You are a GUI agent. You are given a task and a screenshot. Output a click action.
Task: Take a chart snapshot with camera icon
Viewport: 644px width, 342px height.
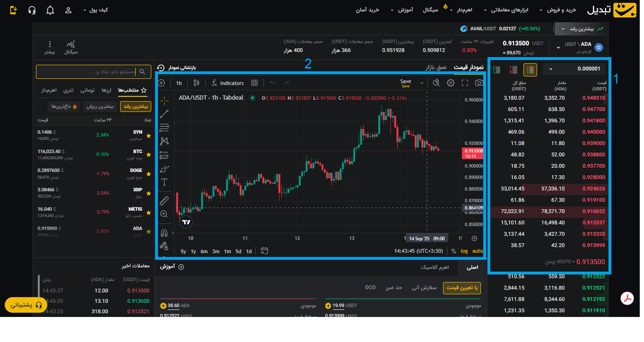(x=479, y=83)
